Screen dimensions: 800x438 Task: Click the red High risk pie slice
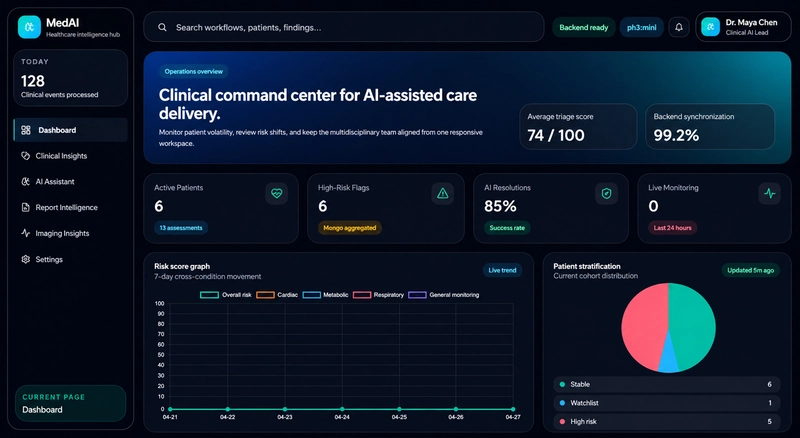tap(643, 327)
